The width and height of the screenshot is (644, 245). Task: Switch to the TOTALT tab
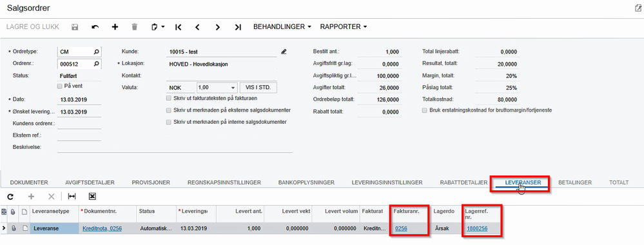[619, 182]
